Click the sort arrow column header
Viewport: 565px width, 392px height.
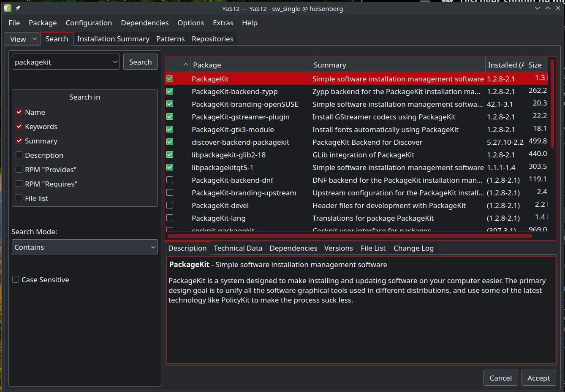tap(177, 65)
